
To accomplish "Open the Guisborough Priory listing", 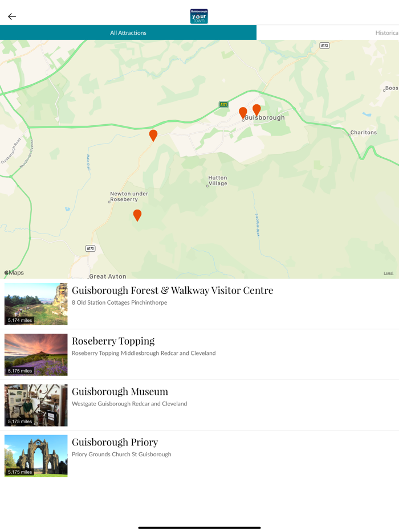I will (199, 456).
